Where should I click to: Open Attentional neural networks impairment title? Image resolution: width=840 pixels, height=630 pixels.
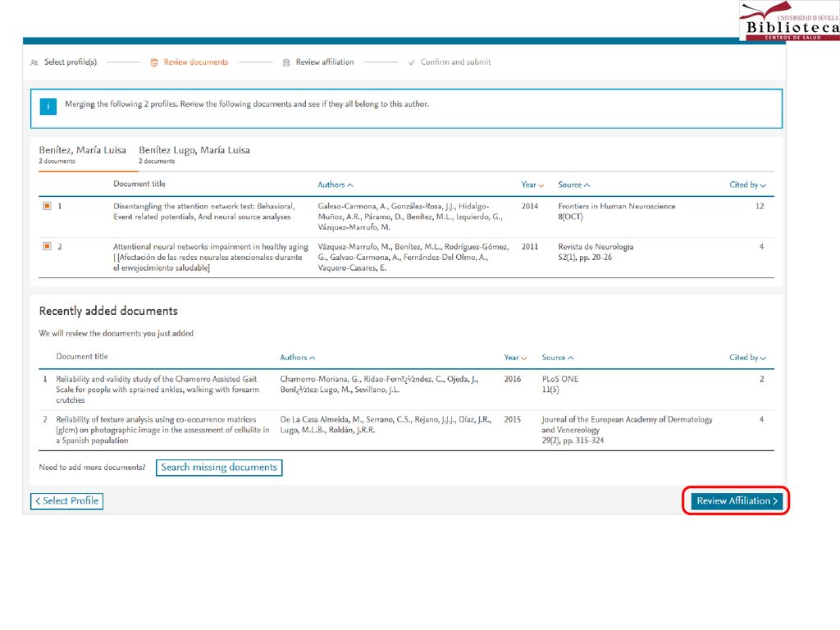pyautogui.click(x=211, y=257)
